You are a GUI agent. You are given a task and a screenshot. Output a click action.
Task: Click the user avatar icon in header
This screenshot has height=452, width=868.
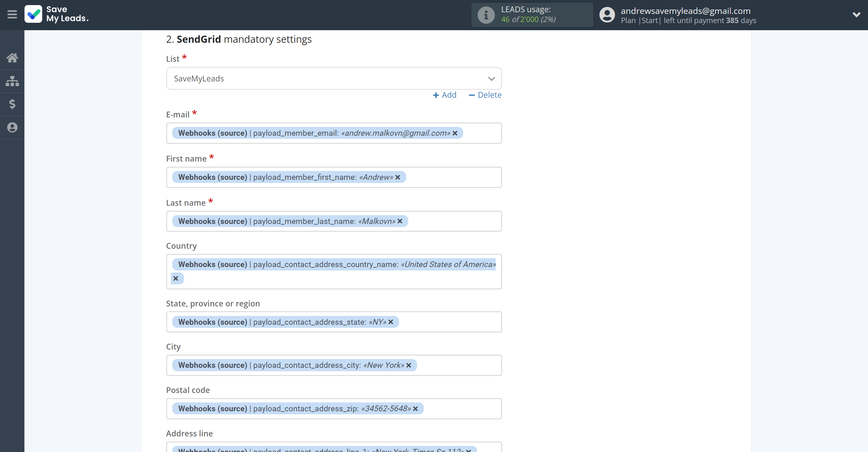click(607, 15)
